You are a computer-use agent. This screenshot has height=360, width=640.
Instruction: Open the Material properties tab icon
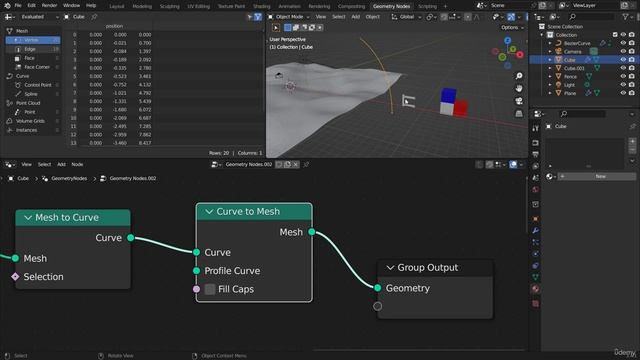pos(536,289)
